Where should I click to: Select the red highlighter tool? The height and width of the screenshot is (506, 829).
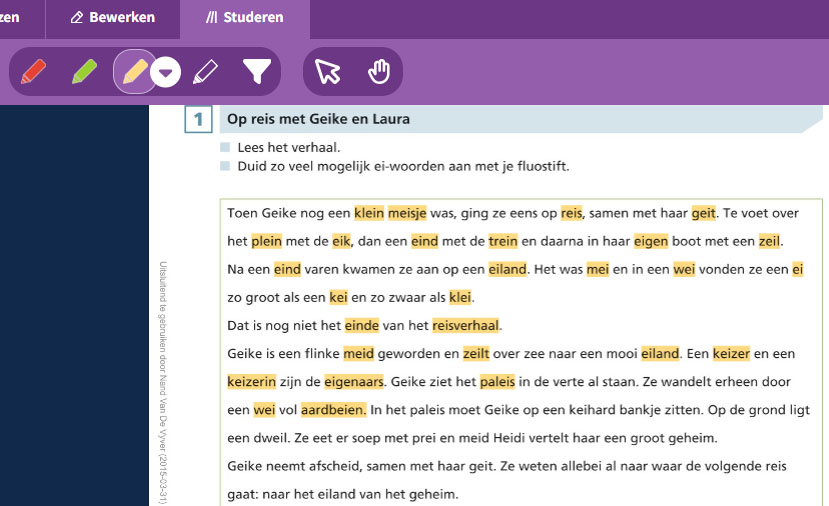34,72
